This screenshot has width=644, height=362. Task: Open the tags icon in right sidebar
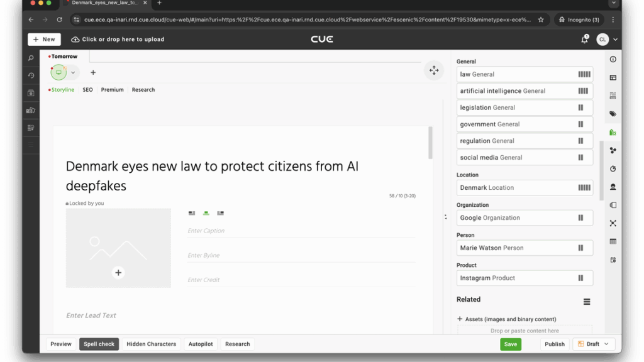(x=613, y=114)
